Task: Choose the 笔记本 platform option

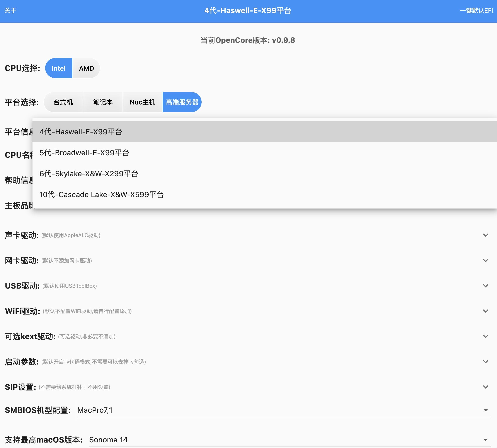Action: pyautogui.click(x=103, y=102)
